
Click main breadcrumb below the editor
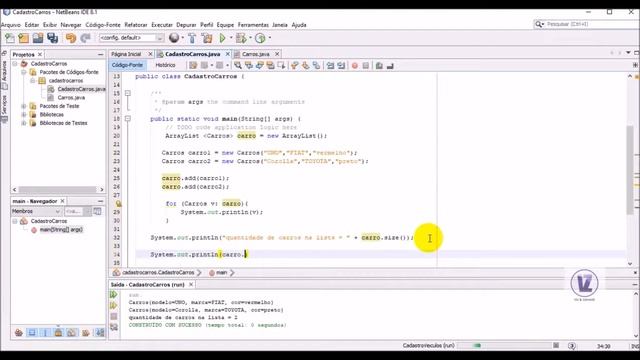coord(221,273)
